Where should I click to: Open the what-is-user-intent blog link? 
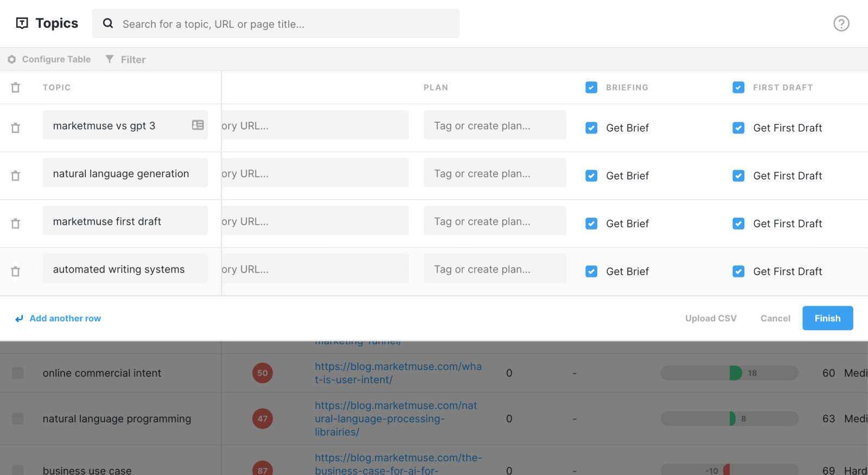click(x=398, y=373)
